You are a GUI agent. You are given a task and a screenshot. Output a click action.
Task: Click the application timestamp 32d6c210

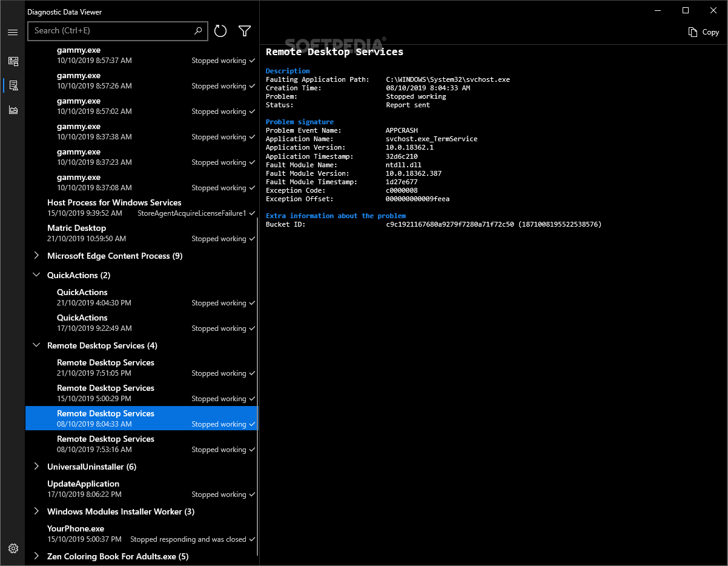coord(402,156)
